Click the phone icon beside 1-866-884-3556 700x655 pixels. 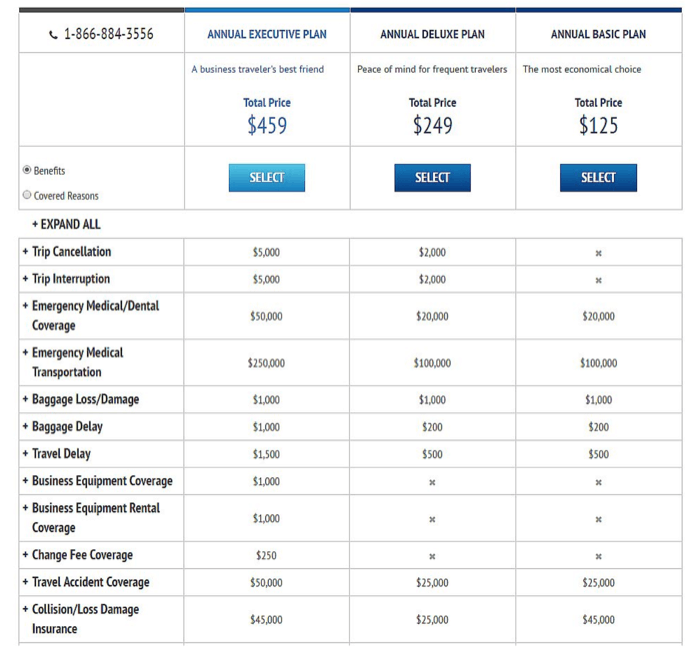coord(53,34)
